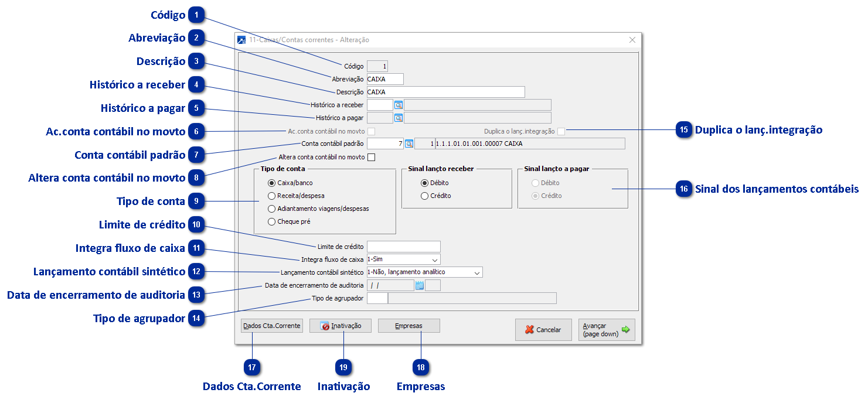Select Adiantamento viagens/despesas option
The width and height of the screenshot is (868, 403).
pos(271,209)
